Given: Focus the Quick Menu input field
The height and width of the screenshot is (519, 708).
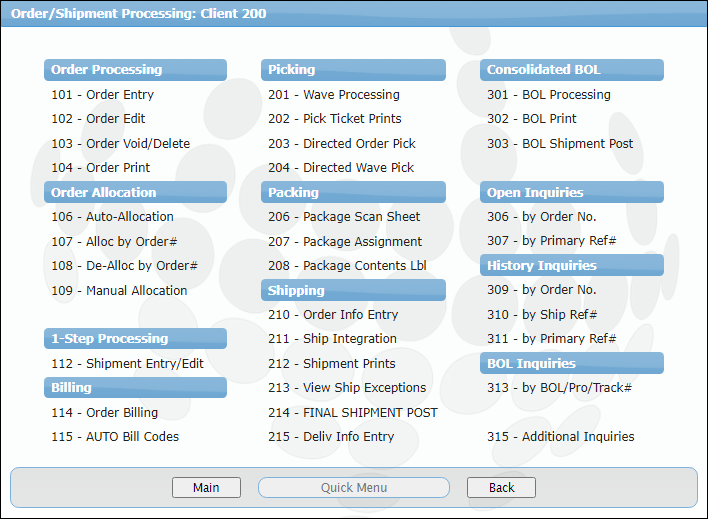Looking at the screenshot, I should tap(354, 488).
